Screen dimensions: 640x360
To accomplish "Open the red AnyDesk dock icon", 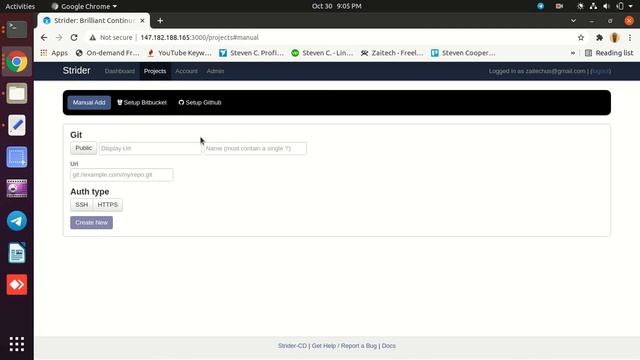I will [x=17, y=284].
